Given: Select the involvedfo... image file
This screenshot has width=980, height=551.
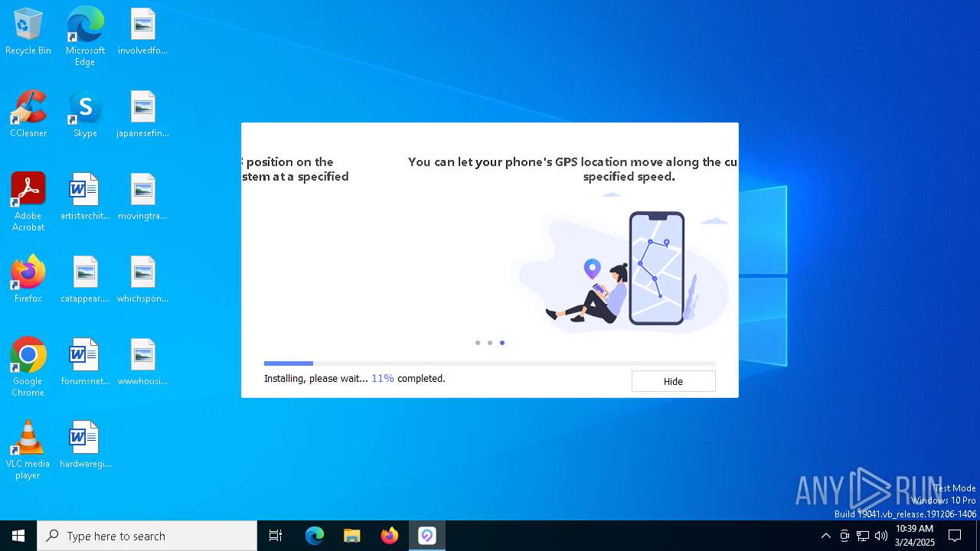Looking at the screenshot, I should [x=142, y=32].
